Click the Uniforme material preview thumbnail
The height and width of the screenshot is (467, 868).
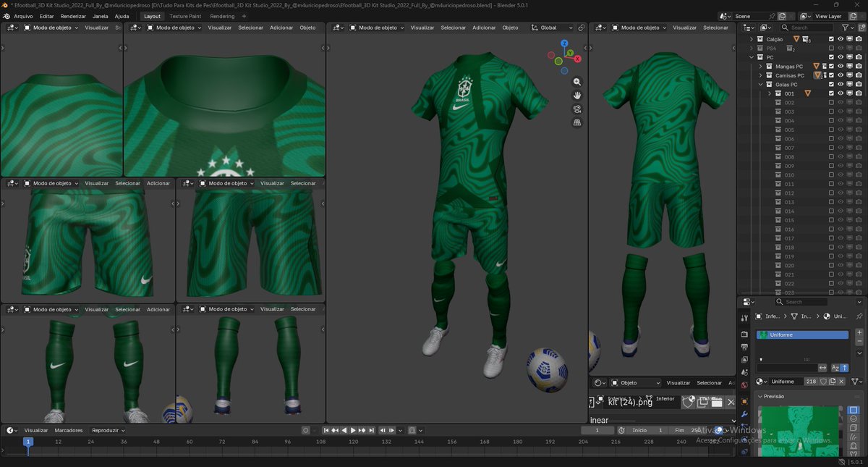[x=800, y=432]
